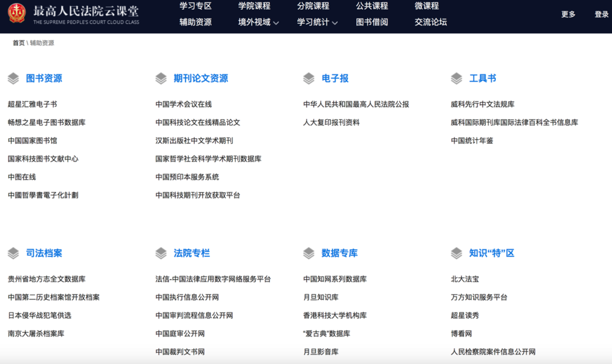
Task: Open 法信-中国法律应用数字网络服务平台
Action: click(213, 279)
